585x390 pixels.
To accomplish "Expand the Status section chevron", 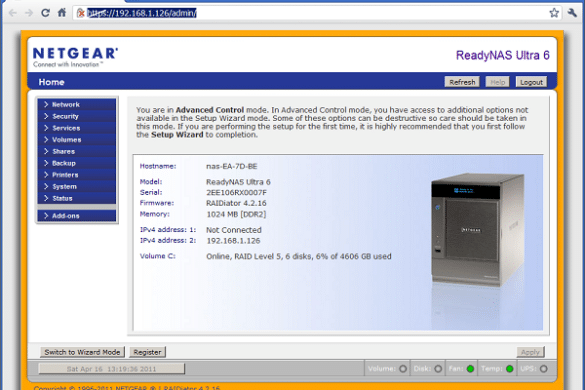I will [x=46, y=198].
